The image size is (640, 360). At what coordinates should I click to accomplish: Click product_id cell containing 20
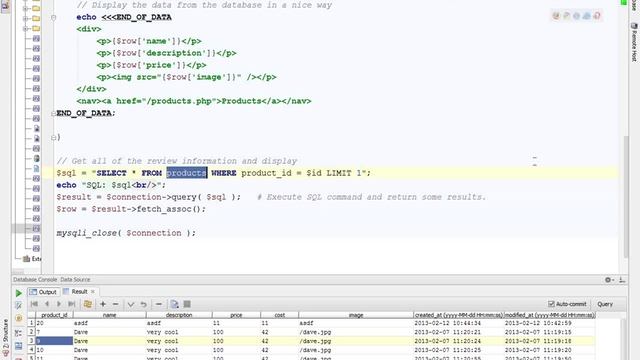point(54,323)
